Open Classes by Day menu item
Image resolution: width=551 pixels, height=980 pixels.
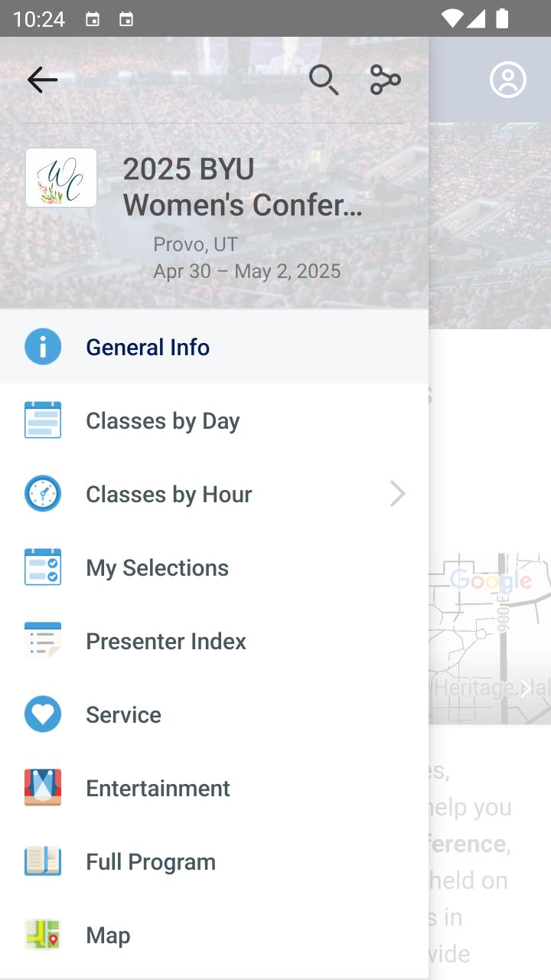(x=214, y=420)
